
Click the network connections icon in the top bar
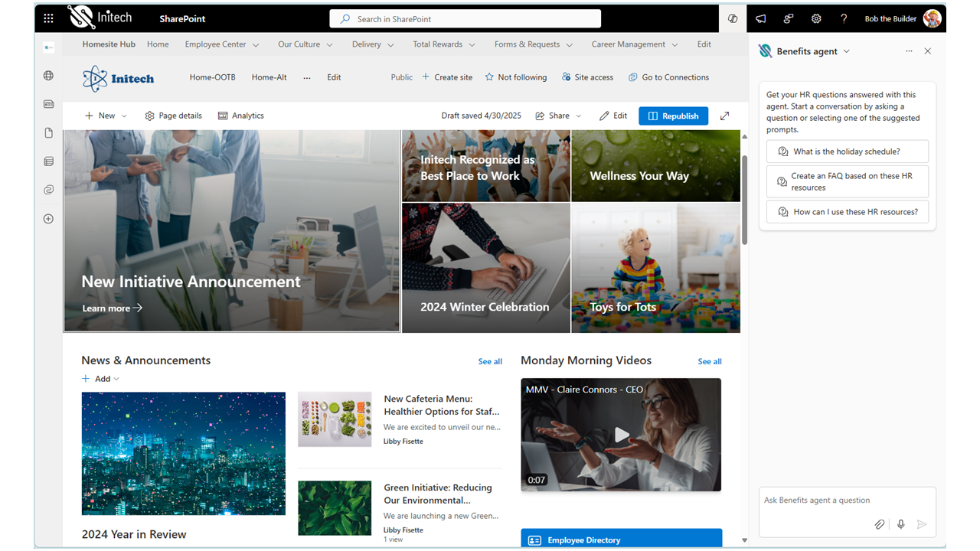pos(789,18)
